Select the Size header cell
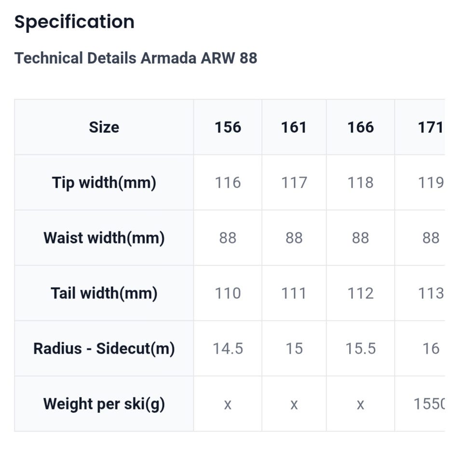Image resolution: width=463 pixels, height=476 pixels. (104, 127)
